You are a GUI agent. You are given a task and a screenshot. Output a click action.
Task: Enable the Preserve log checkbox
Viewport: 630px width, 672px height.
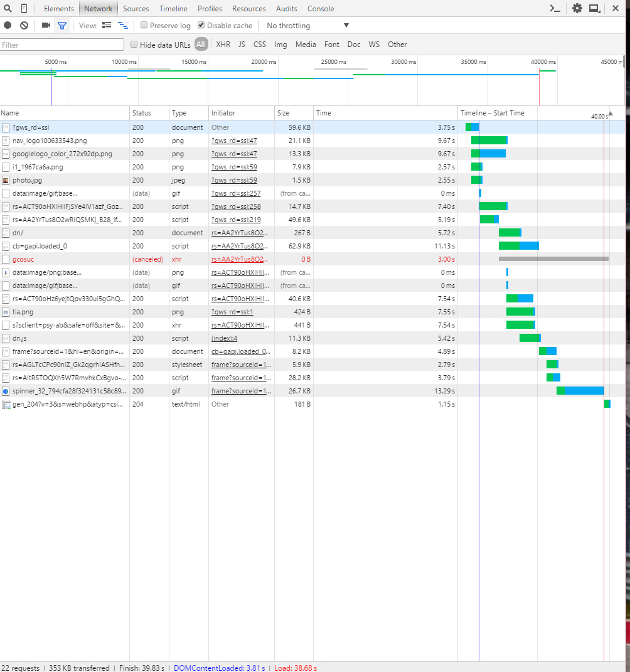(144, 25)
